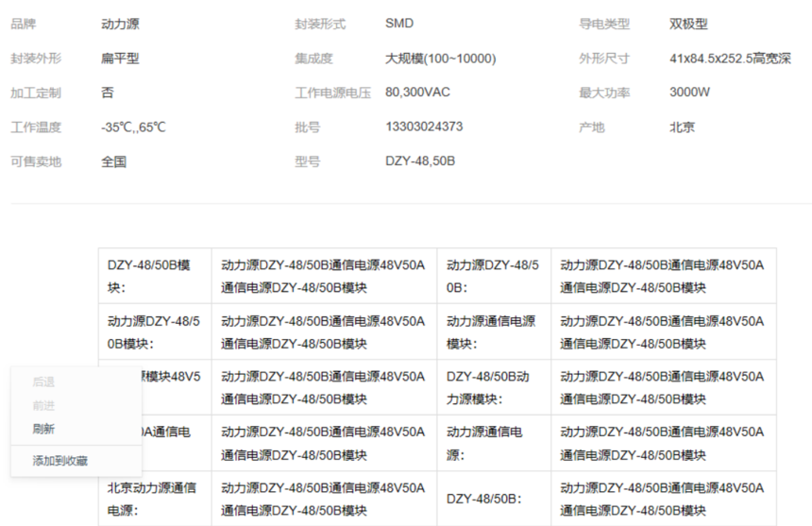The image size is (812, 526).
Task: Click the table cell 北京动力源通信电源:
Action: (155, 499)
